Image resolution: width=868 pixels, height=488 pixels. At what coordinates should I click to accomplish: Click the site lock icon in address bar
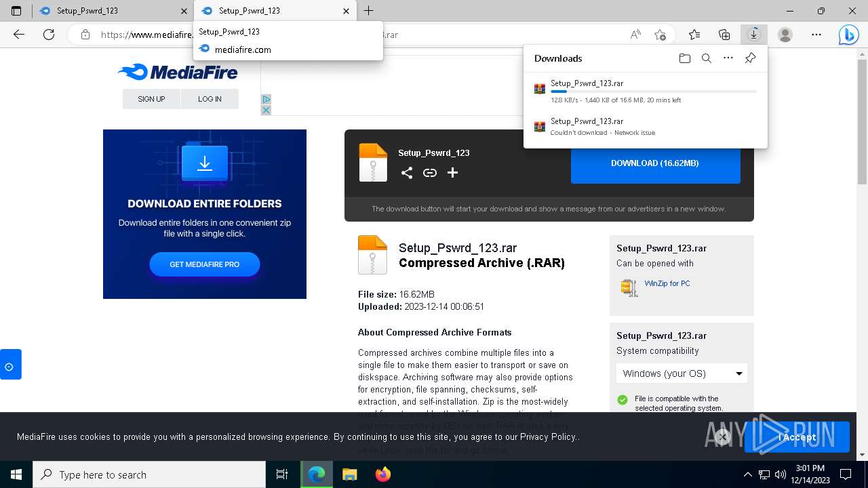[85, 35]
